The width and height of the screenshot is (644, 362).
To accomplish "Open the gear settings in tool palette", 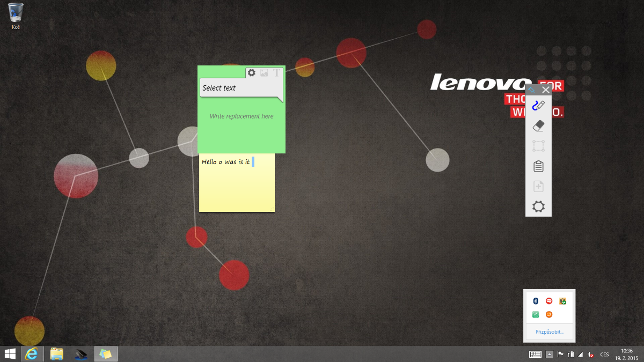I will (x=538, y=206).
